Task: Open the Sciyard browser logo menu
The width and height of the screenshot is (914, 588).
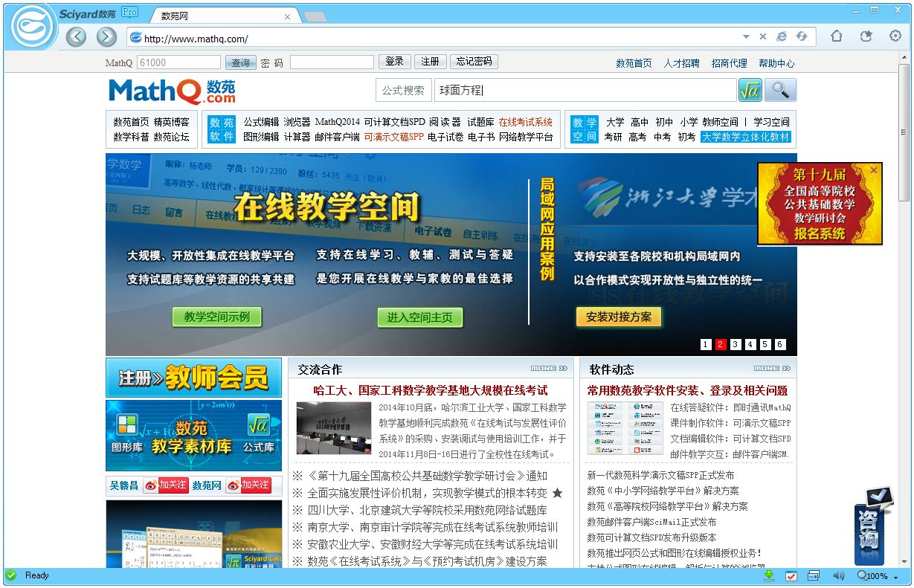Action: point(33,28)
